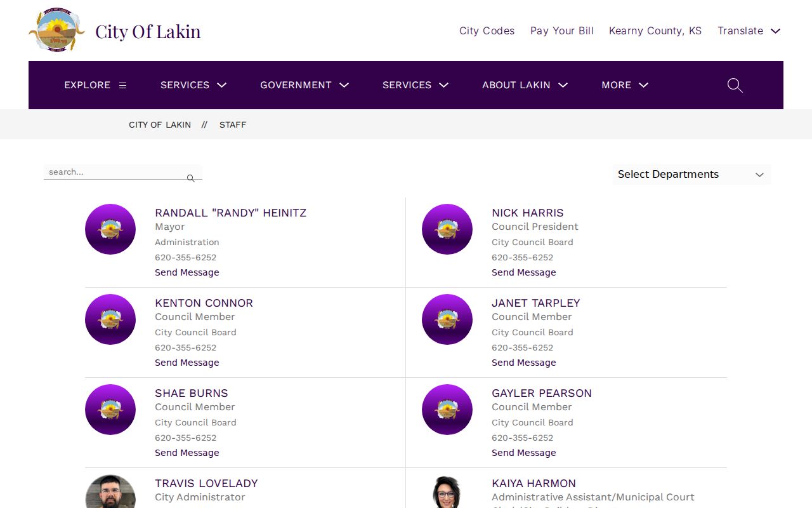
Task: Expand the first Services menu
Action: coord(193,85)
